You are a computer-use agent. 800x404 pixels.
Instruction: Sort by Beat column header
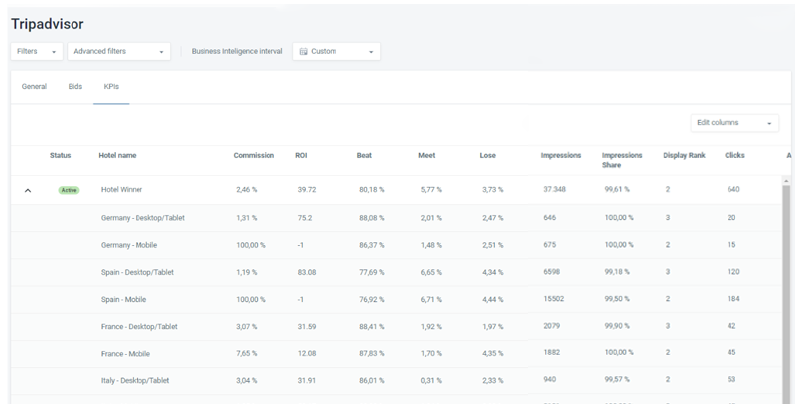(364, 156)
